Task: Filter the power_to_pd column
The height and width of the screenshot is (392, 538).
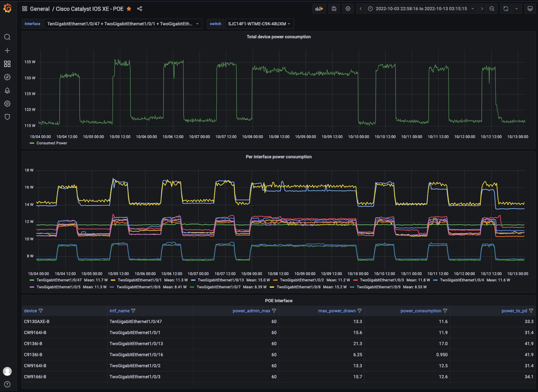Action: click(531, 311)
